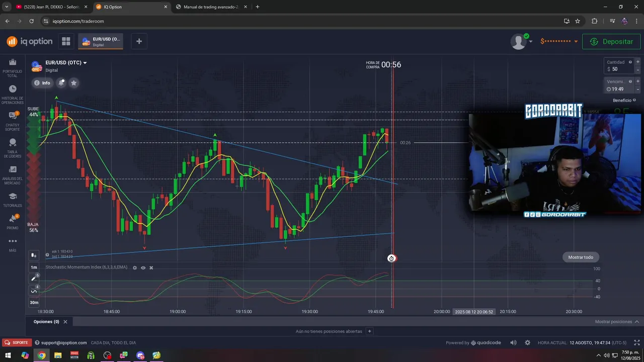Click the Mostrar todo button
The image size is (644, 362).
(x=581, y=257)
